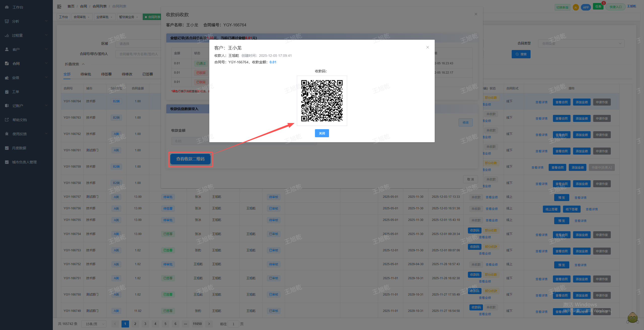Close the 合同审批 tab via its x
Viewport: 644px width, 330px height.
pos(89,17)
